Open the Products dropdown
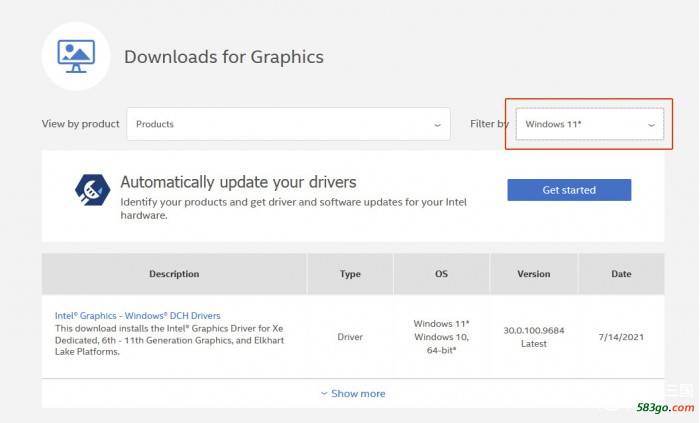Screen dimensions: 700x423 pyautogui.click(x=288, y=124)
